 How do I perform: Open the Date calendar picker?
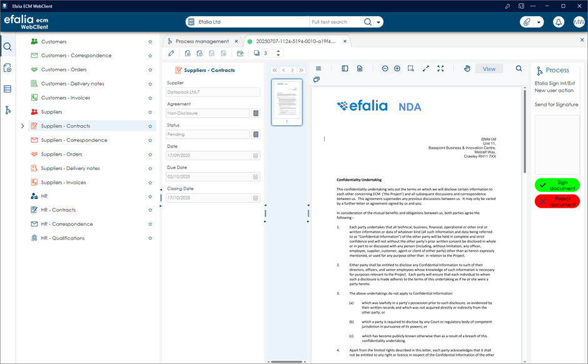point(255,155)
